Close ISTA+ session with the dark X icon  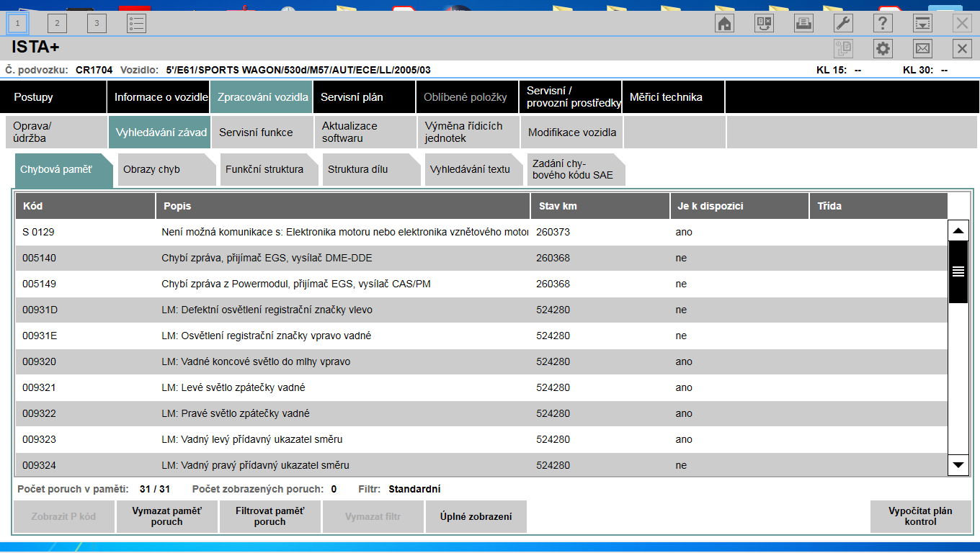click(x=962, y=49)
